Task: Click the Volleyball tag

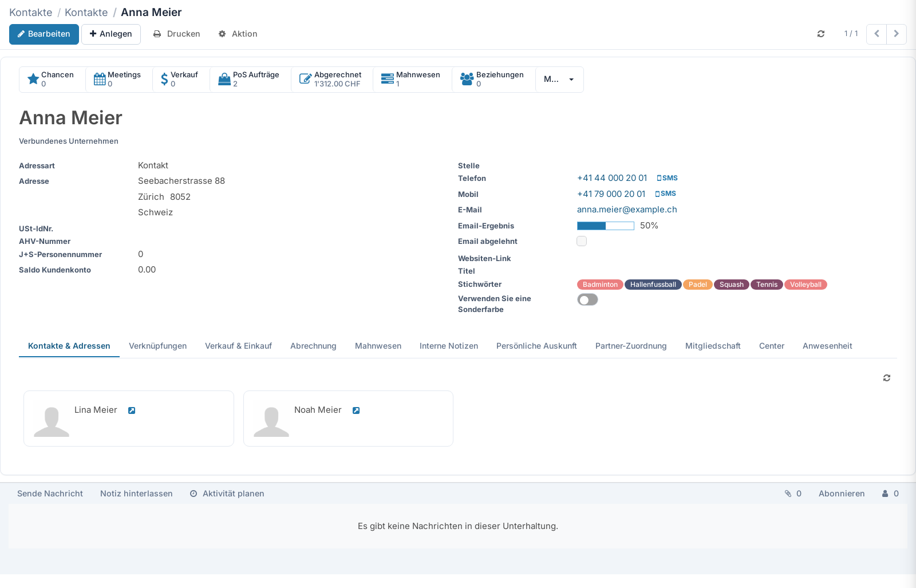Action: (806, 285)
